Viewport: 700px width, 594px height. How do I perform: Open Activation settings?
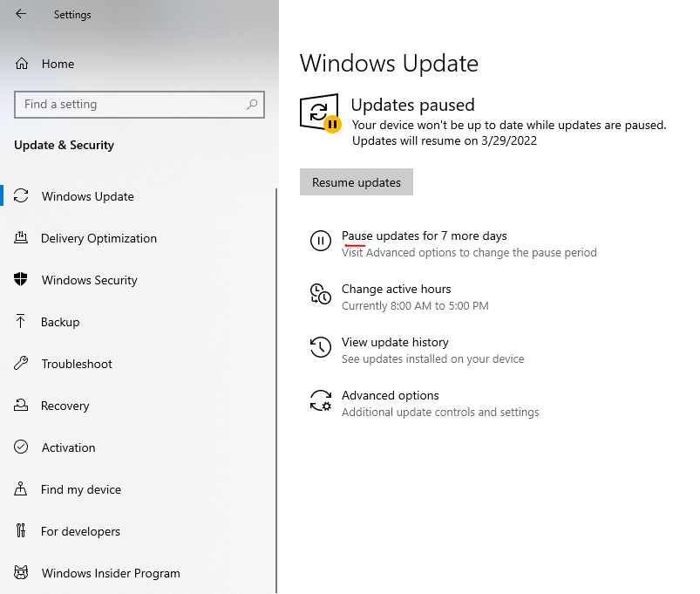click(x=68, y=447)
